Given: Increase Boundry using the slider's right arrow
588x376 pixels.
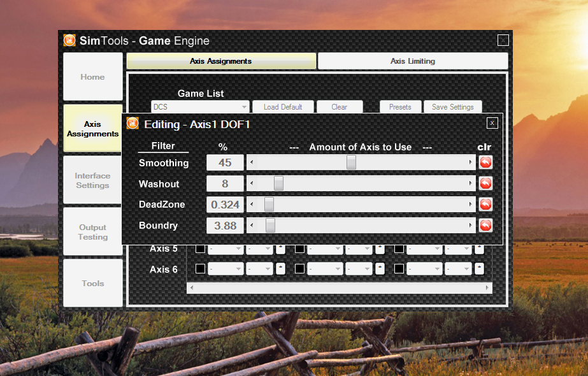Looking at the screenshot, I should coord(470,226).
